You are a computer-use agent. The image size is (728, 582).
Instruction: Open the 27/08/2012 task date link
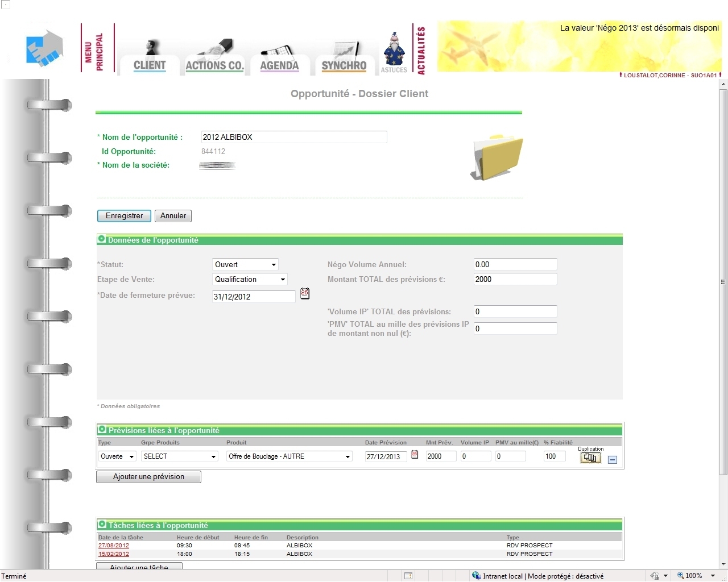click(x=114, y=546)
